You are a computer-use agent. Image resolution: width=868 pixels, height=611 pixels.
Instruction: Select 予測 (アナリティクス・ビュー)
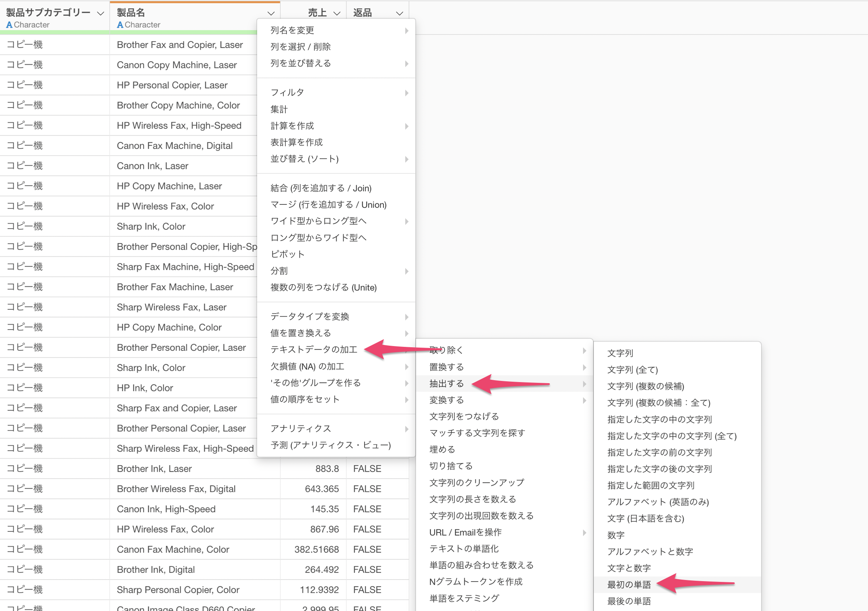point(336,445)
